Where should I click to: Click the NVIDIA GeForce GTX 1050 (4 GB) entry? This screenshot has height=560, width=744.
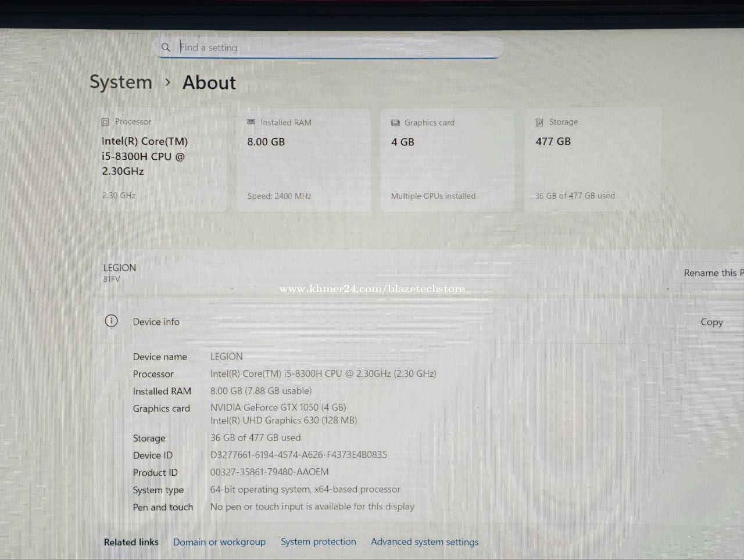278,407
